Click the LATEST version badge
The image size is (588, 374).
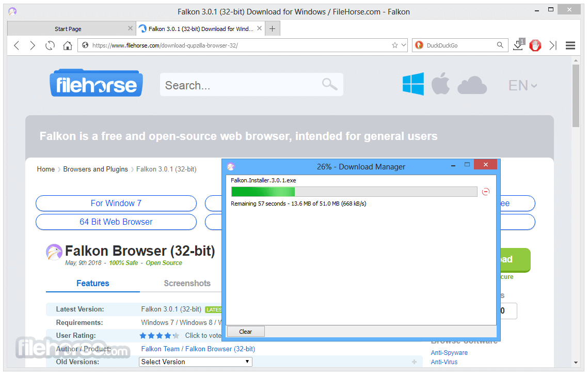tap(213, 309)
